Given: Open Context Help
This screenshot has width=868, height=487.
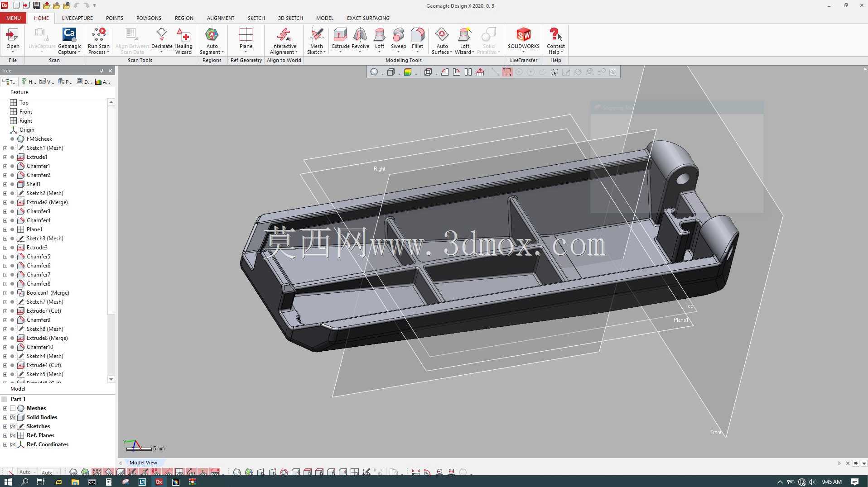Looking at the screenshot, I should (555, 41).
